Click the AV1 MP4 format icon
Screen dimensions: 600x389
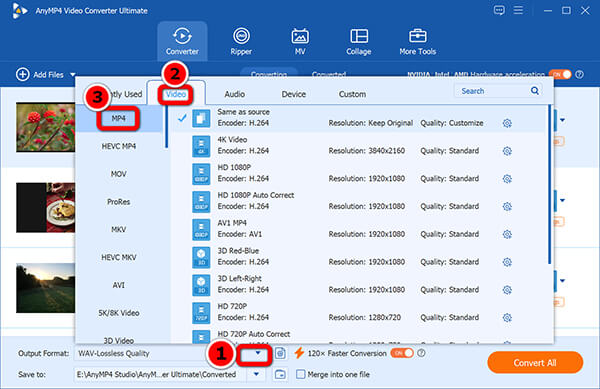201,229
